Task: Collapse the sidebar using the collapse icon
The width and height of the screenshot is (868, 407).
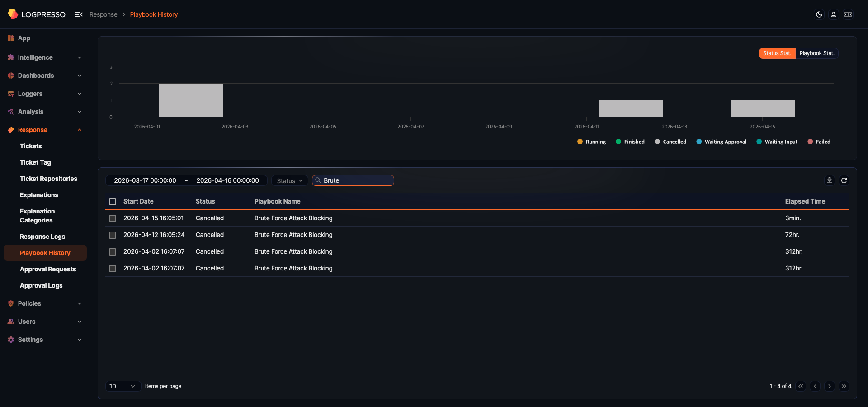Action: [79, 14]
